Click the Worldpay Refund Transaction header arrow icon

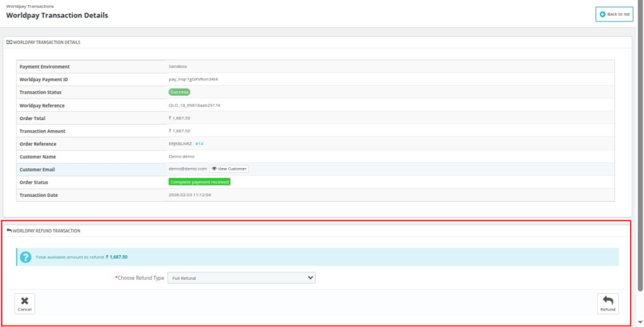(9, 231)
